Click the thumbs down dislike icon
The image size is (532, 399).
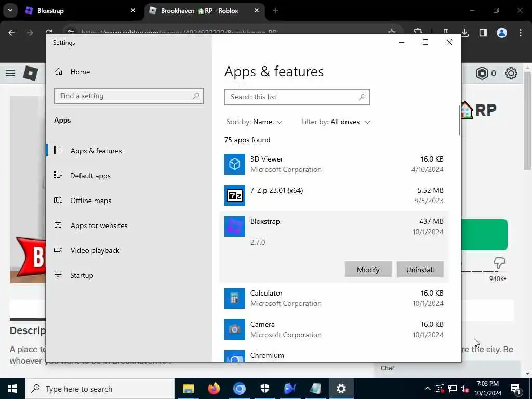click(499, 262)
